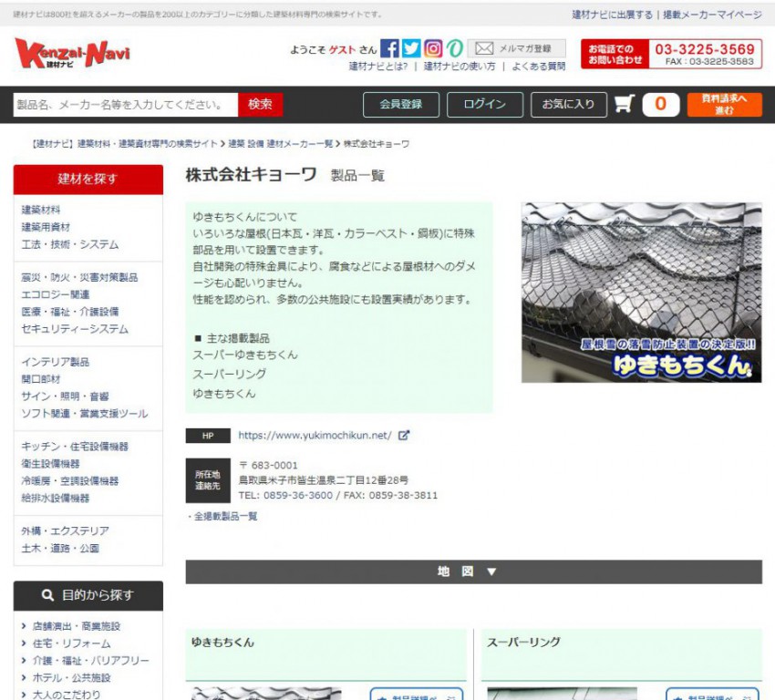Select ソフト関連・営業支援ツール category
775x700 pixels.
(84, 414)
